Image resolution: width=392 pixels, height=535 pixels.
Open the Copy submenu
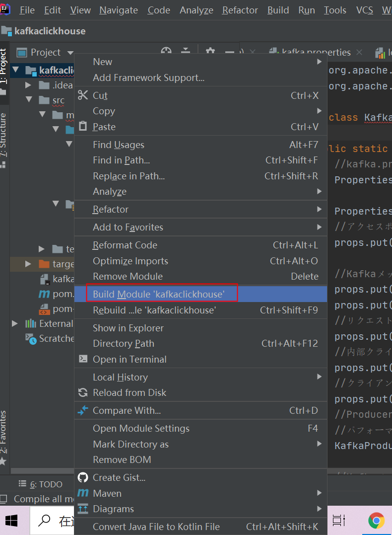pos(200,111)
